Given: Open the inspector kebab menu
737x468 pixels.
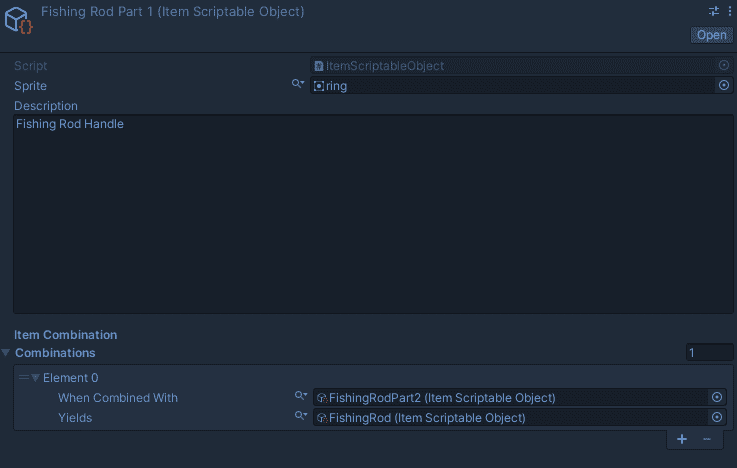Looking at the screenshot, I should (730, 10).
